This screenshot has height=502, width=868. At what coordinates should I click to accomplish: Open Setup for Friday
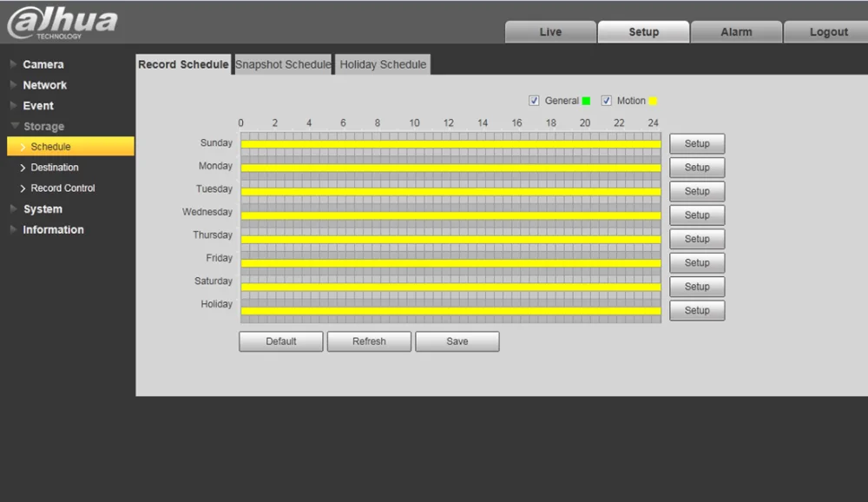tap(697, 262)
